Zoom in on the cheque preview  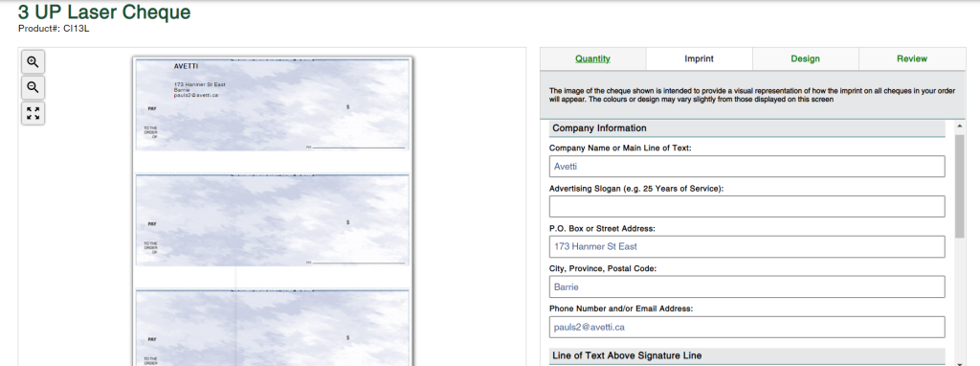33,62
